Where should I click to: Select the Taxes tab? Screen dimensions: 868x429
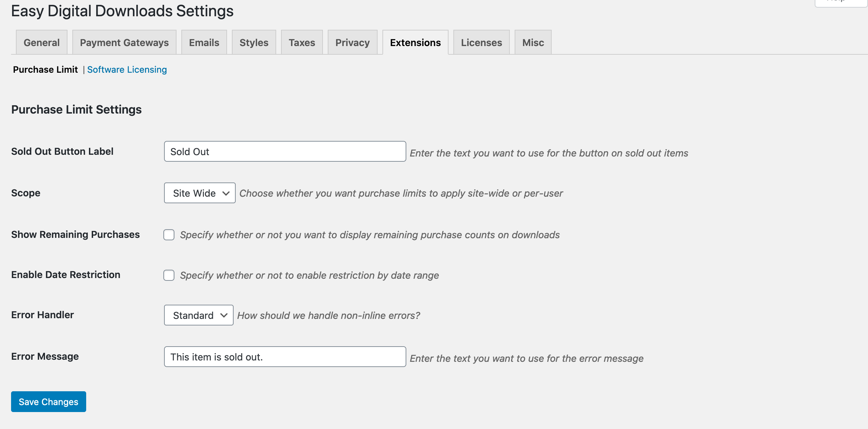302,43
